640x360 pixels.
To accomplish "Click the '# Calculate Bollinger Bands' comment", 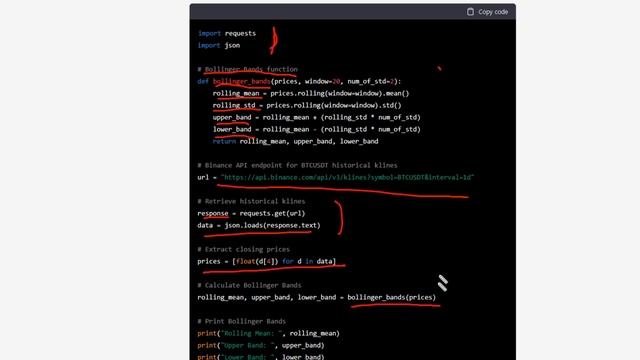I will 249,285.
